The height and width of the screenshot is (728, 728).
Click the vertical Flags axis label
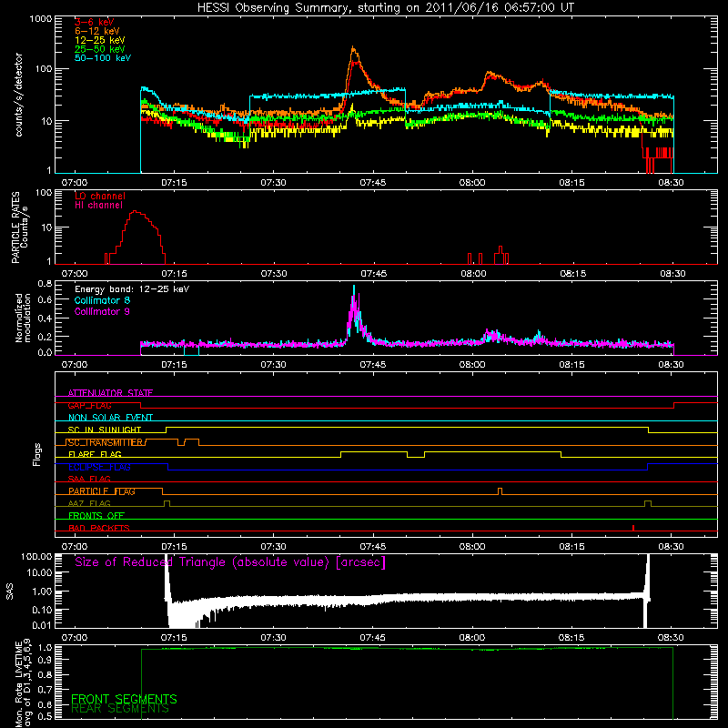click(x=37, y=454)
